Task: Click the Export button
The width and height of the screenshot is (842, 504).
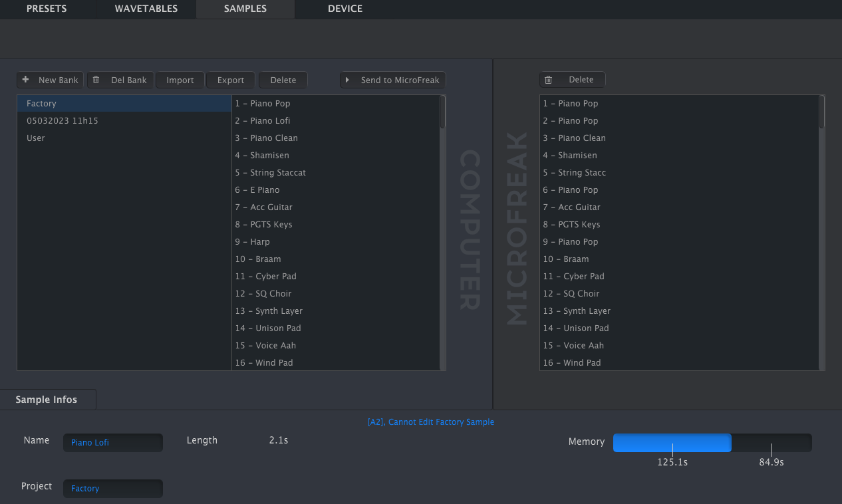Action: click(231, 80)
